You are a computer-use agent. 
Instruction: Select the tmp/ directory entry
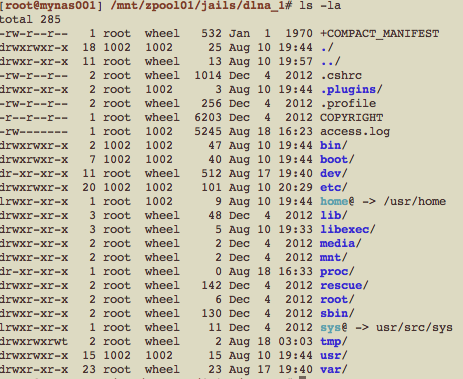click(334, 342)
